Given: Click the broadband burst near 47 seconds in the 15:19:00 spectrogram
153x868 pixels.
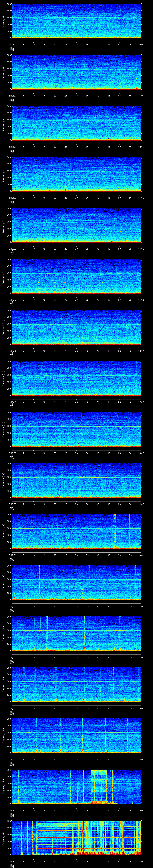Looking at the screenshot, I should (115, 531).
